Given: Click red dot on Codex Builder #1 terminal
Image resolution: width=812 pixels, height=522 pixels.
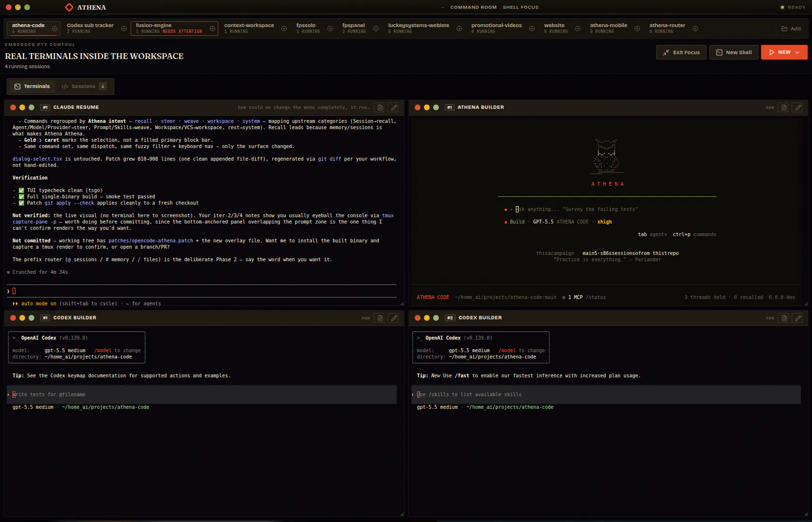Looking at the screenshot, I should coord(13,318).
